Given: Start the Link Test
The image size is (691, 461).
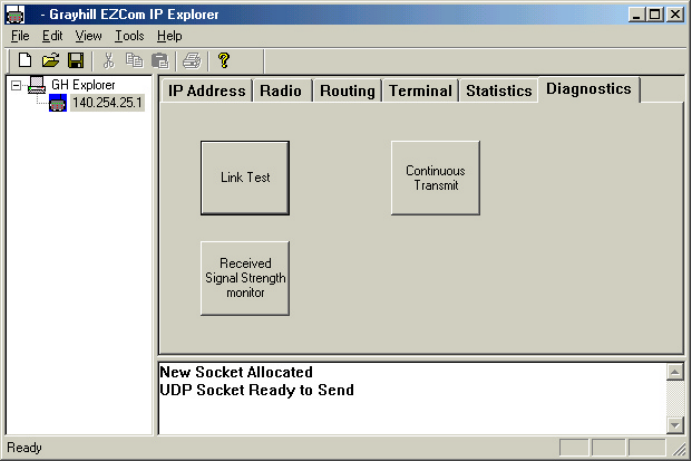Looking at the screenshot, I should pos(245,178).
